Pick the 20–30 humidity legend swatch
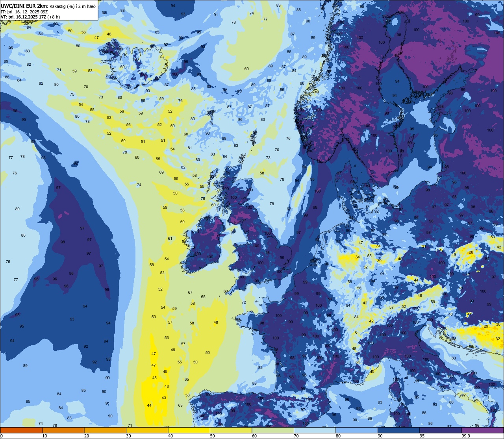 tap(105, 430)
